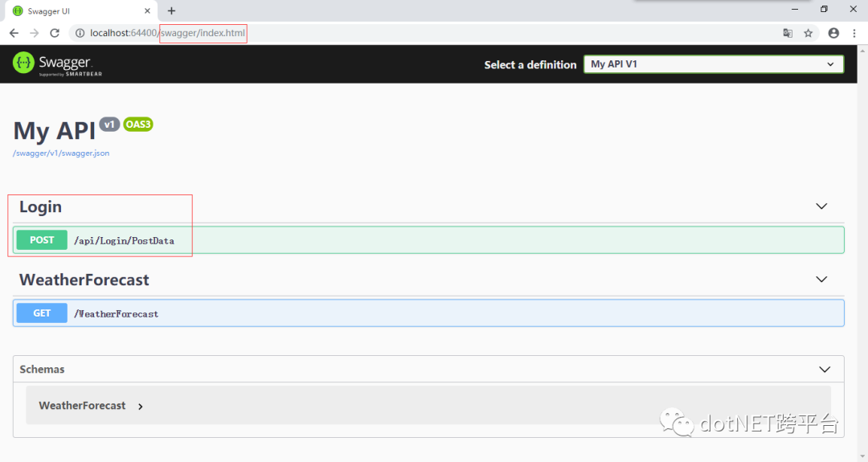Click the v1 version badge

tap(109, 125)
